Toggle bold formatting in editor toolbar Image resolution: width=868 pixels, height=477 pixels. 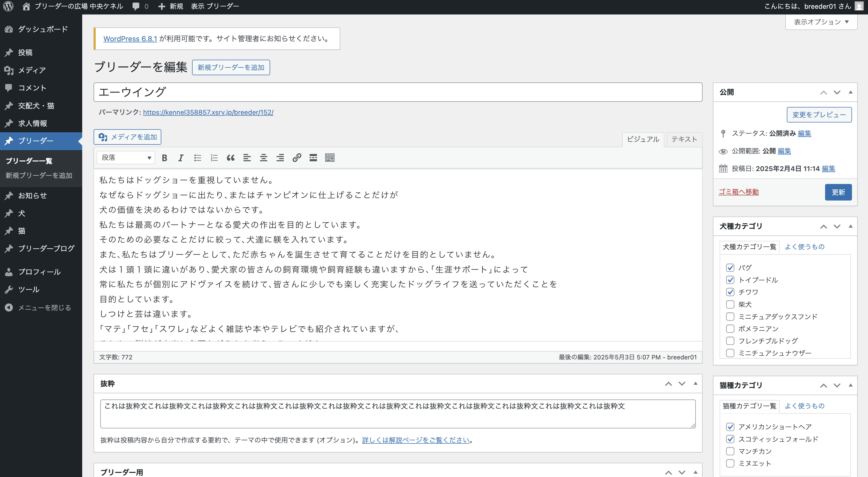tap(164, 158)
